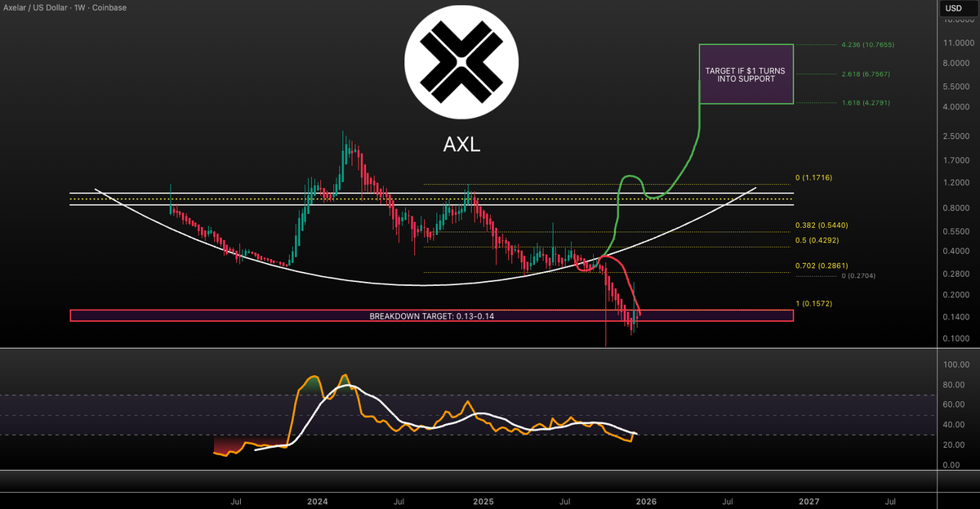Click the 2.5000 price axis label
Viewport: 980px width, 509px height.
[x=955, y=136]
